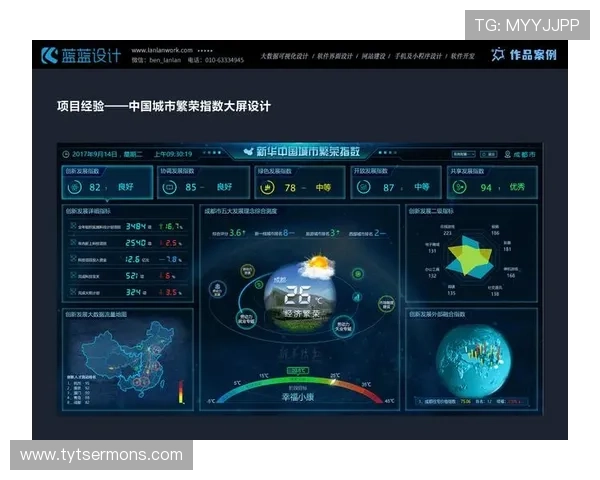The image size is (600, 480).
Task: Click the star icon beside 作品案例
Action: coord(498,55)
